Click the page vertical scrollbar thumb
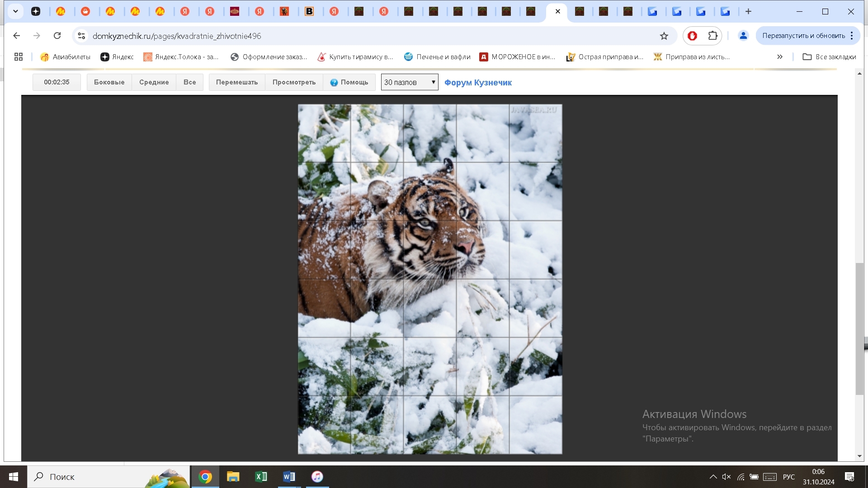This screenshot has width=868, height=488. click(859, 328)
